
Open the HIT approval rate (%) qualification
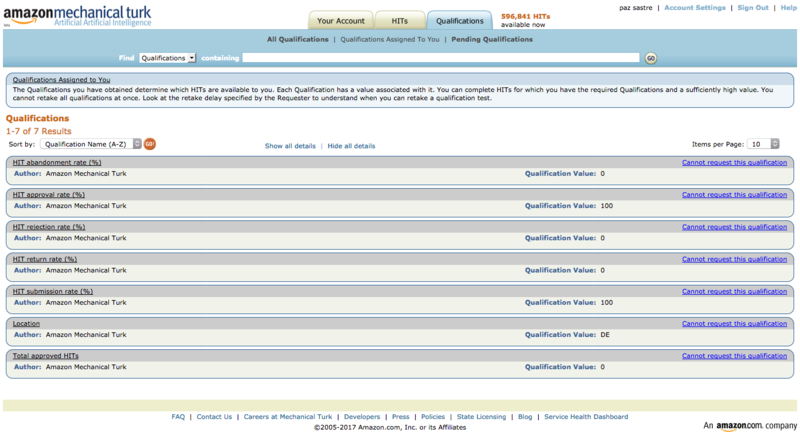click(49, 195)
